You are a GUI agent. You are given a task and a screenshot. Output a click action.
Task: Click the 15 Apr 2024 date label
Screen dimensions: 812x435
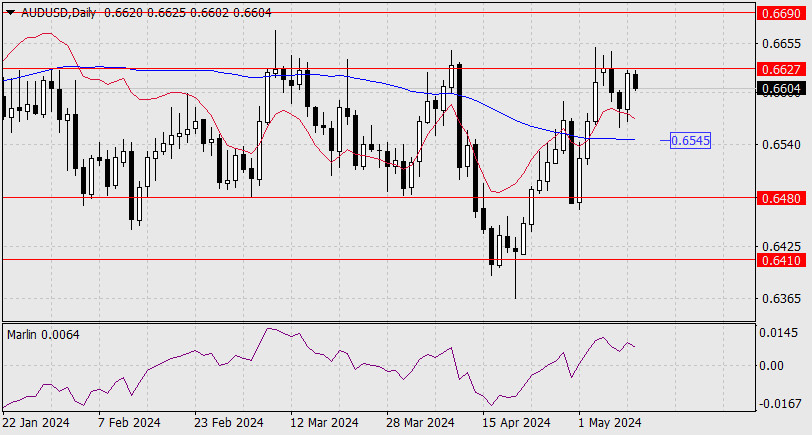pos(516,423)
